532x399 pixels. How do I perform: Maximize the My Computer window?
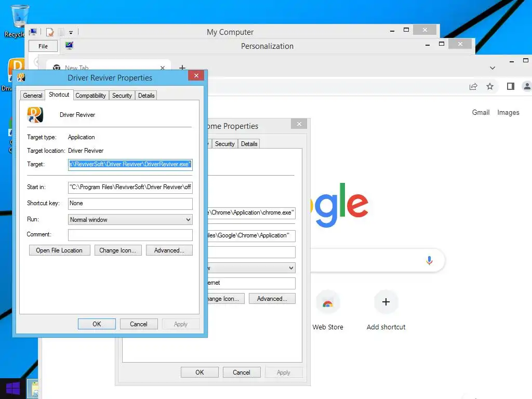pos(406,30)
